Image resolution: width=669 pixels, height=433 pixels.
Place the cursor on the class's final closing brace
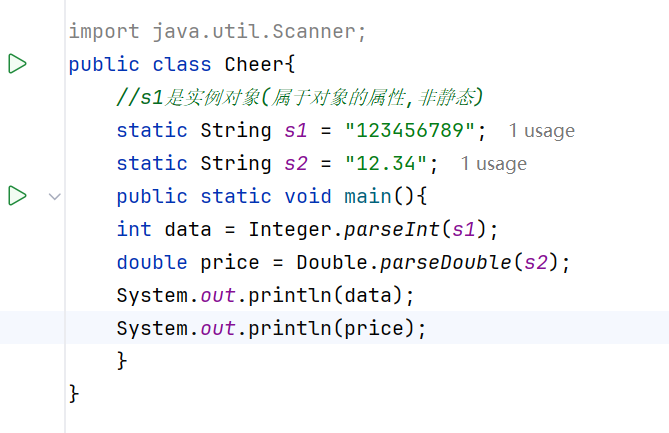click(74, 393)
